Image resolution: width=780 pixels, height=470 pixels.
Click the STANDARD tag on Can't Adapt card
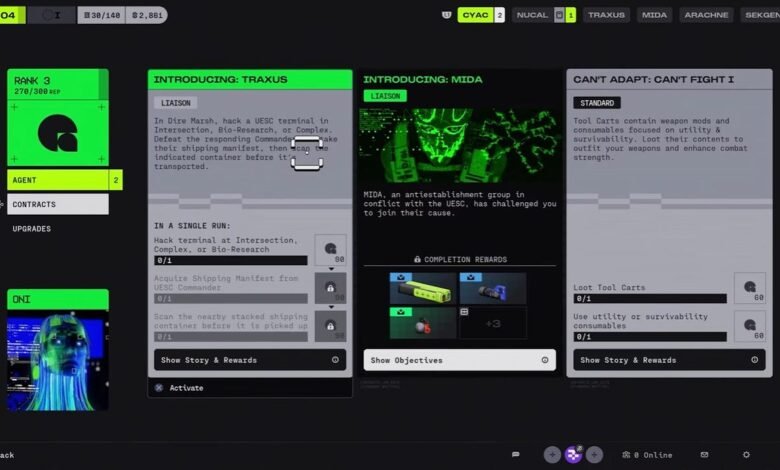(x=597, y=103)
